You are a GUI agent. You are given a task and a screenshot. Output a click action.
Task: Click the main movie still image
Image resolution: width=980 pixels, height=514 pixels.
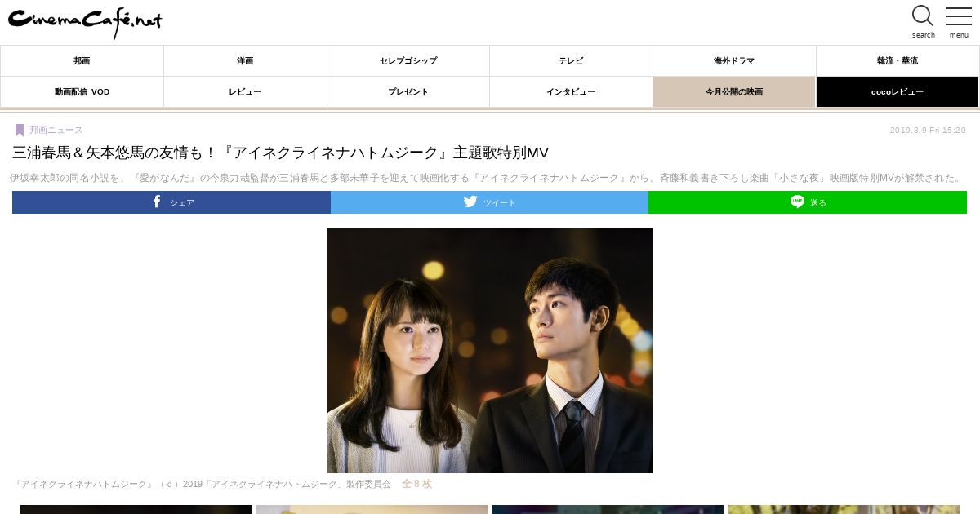pyautogui.click(x=490, y=351)
